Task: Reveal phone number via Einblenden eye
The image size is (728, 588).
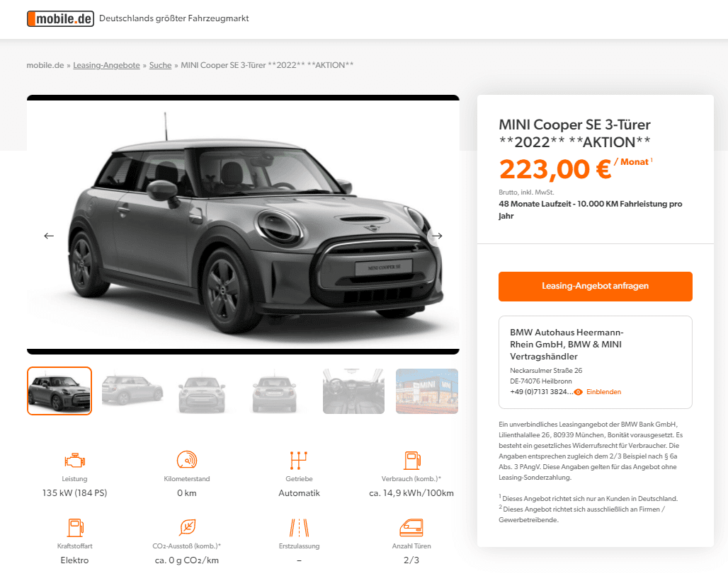Action: 598,392
